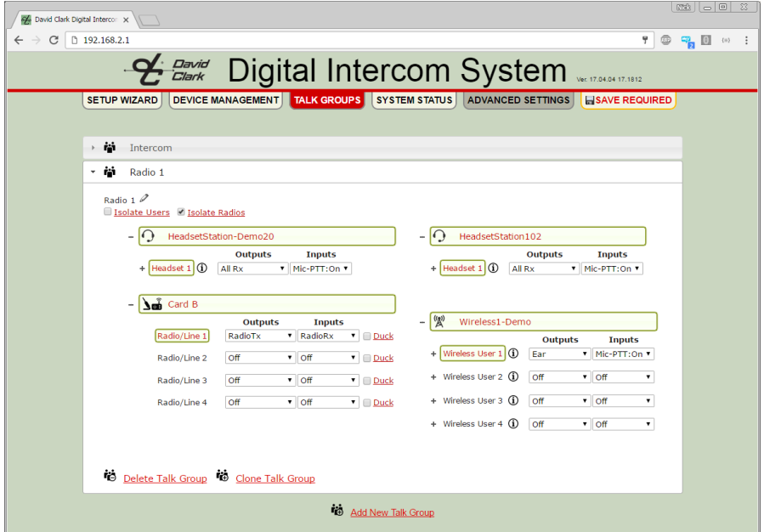The image size is (764, 532).
Task: Open Wireless User 2 Inputs dropdown
Action: pos(623,377)
